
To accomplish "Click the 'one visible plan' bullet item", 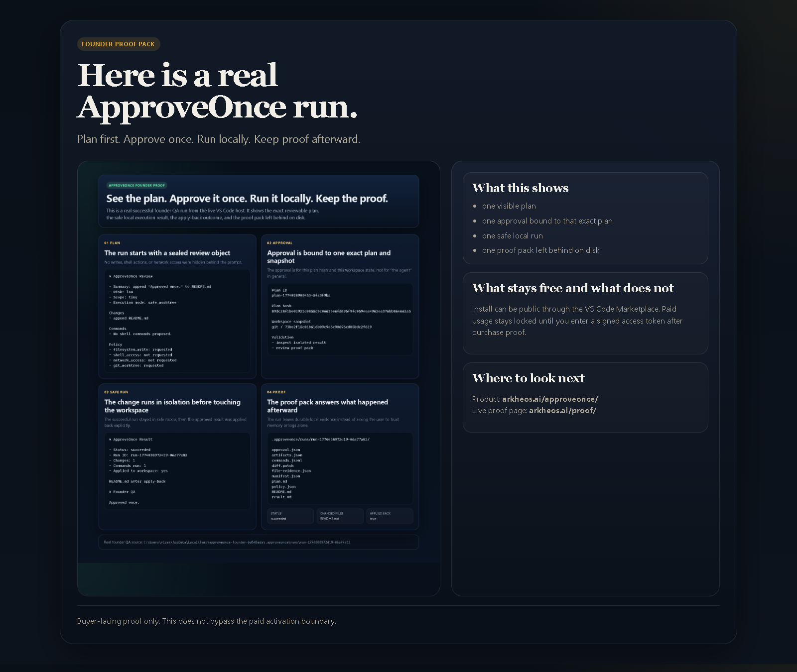I will 509,206.
